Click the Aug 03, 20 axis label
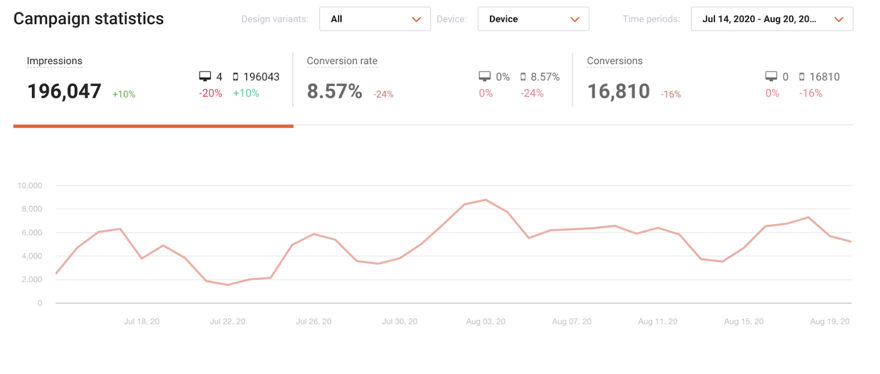880x374 pixels. point(486,322)
